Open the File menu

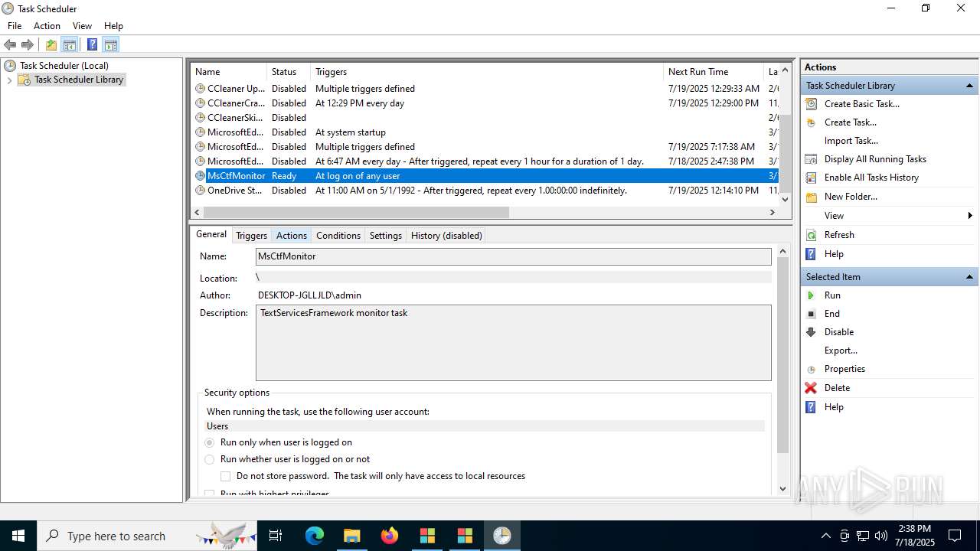click(x=15, y=26)
